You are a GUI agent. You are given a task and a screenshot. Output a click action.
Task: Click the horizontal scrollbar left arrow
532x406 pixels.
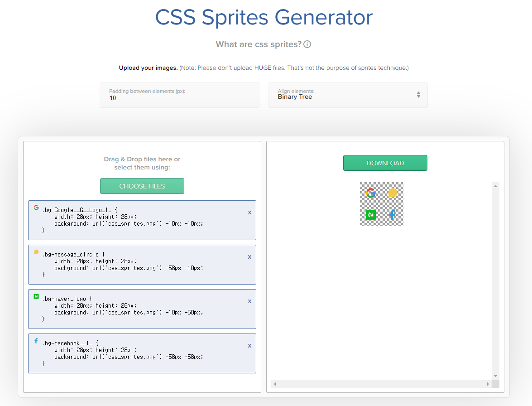pyautogui.click(x=275, y=384)
